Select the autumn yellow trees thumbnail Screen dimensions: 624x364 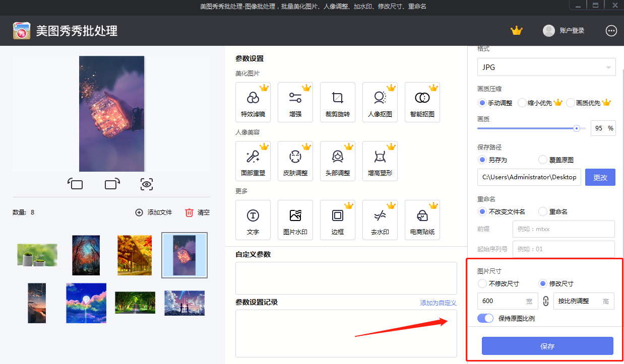tap(135, 255)
